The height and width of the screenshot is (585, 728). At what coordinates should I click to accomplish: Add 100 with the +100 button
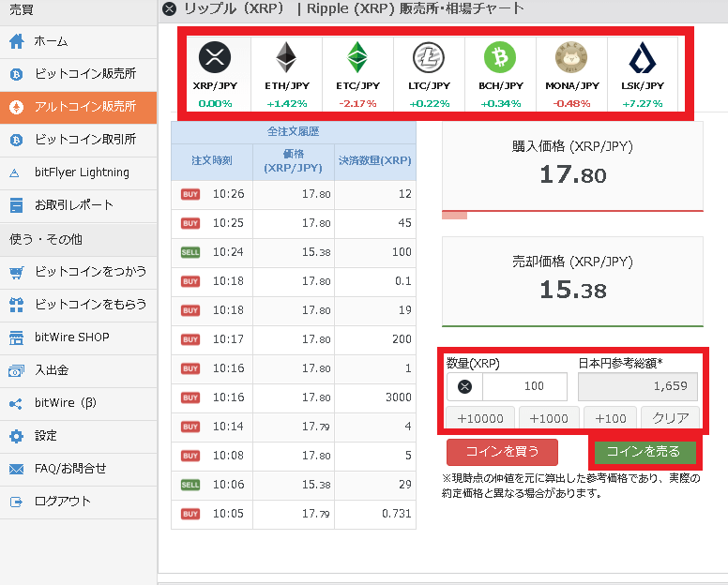[x=610, y=418]
